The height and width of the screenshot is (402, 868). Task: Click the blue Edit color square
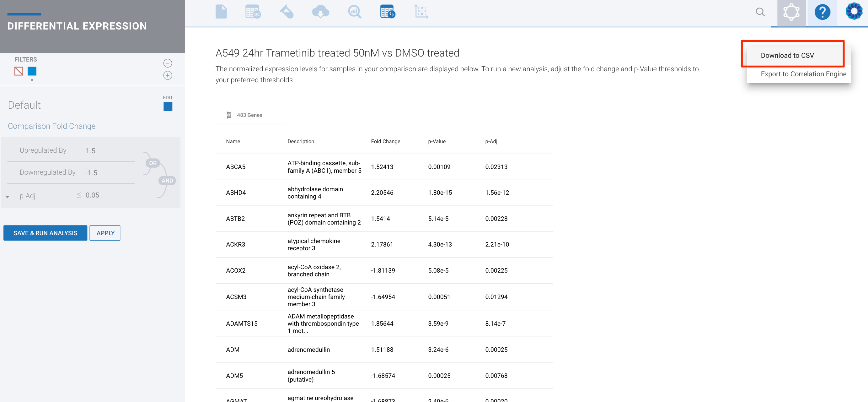[x=168, y=106]
